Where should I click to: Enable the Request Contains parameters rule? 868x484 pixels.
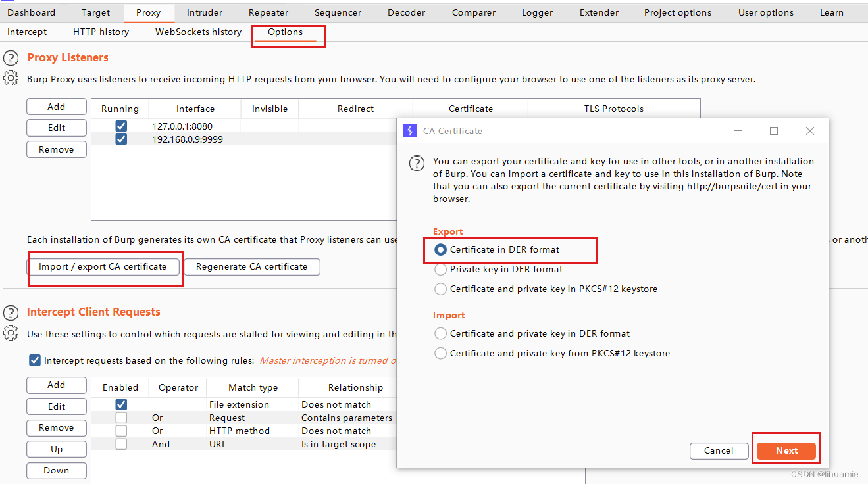tap(121, 418)
